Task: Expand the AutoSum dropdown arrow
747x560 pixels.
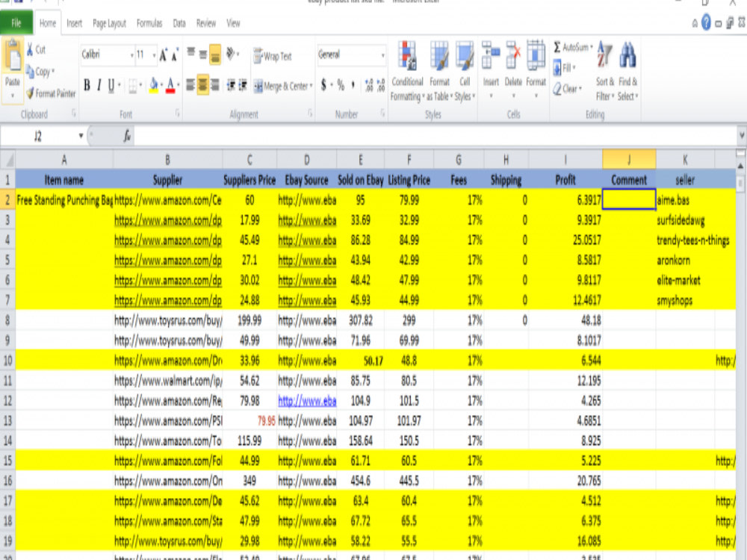Action: [x=591, y=47]
